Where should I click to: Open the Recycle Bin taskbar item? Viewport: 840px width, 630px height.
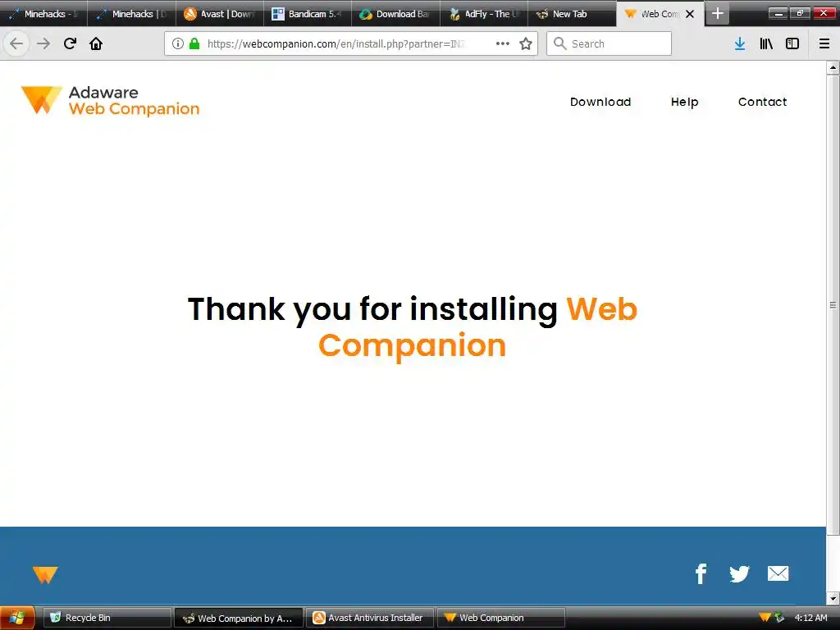pyautogui.click(x=107, y=618)
